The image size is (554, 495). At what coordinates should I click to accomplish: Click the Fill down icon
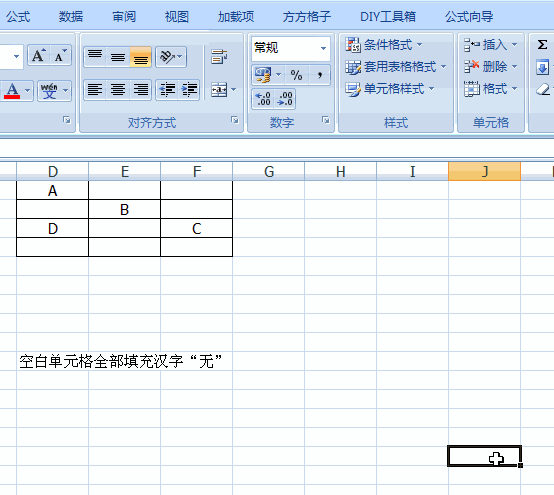[x=542, y=67]
